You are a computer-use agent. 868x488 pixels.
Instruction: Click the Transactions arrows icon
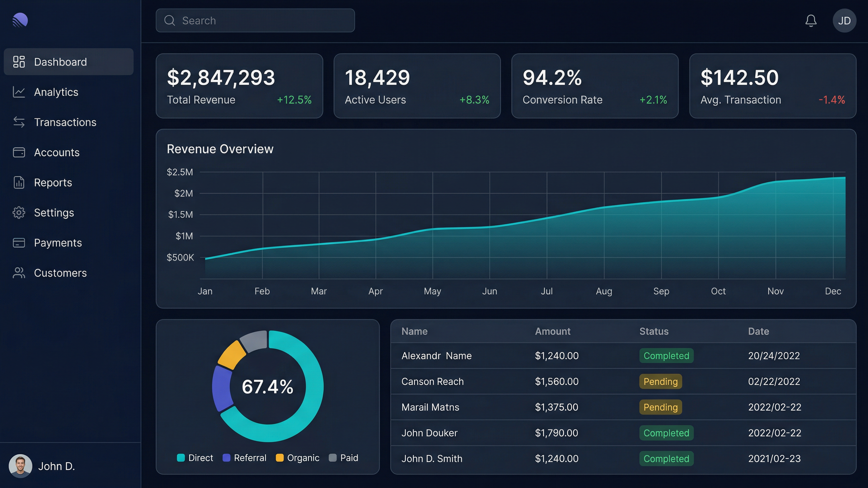[19, 122]
